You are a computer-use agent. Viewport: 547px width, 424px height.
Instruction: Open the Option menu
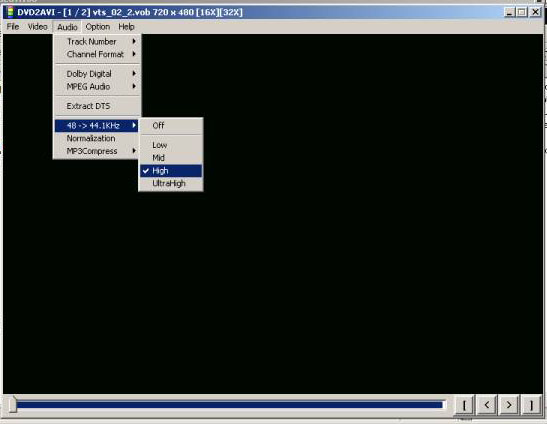(98, 27)
